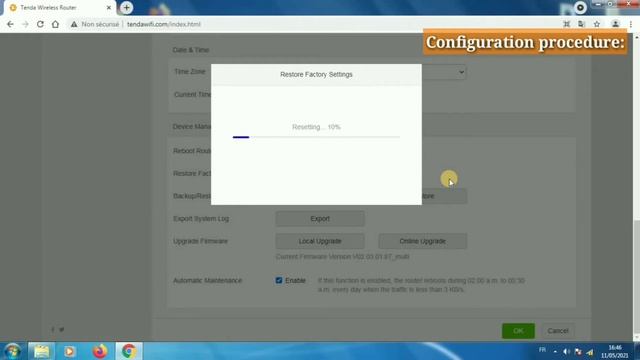Click the Export system log button
Image resolution: width=640 pixels, height=360 pixels.
(x=320, y=219)
